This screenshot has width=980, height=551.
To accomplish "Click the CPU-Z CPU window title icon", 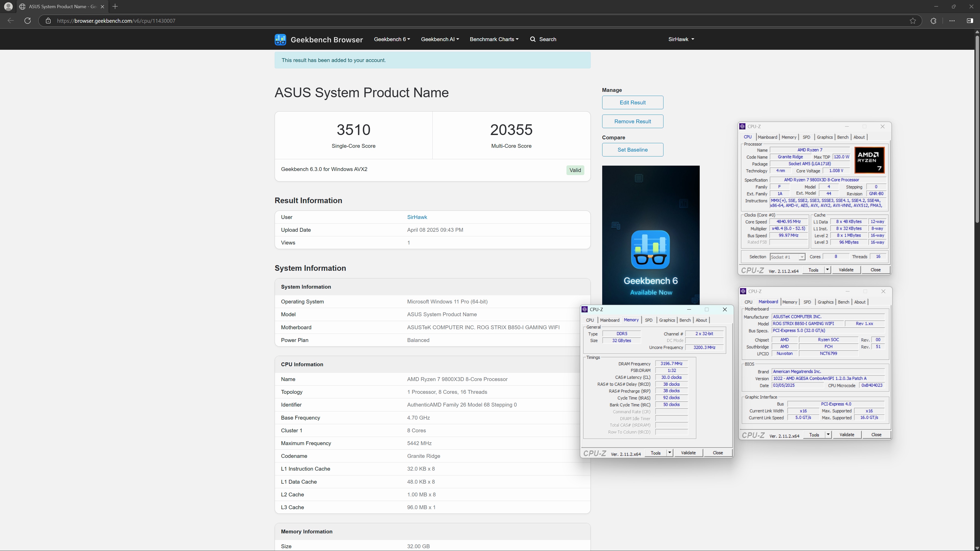I will pyautogui.click(x=742, y=127).
